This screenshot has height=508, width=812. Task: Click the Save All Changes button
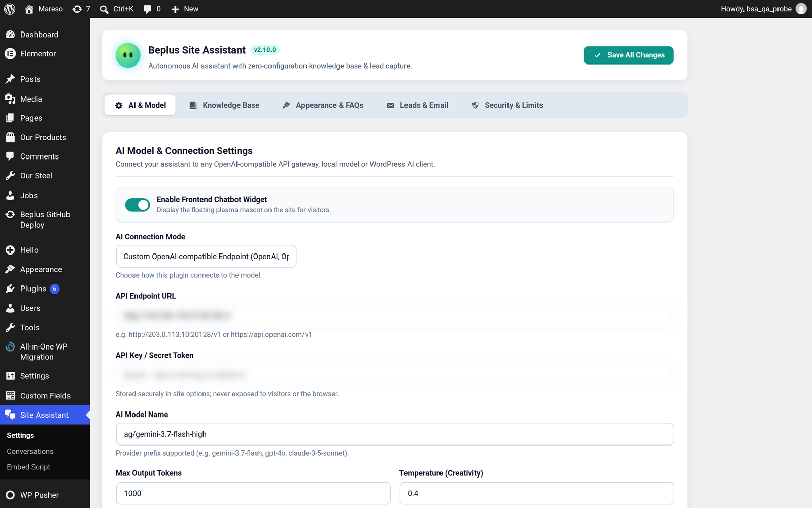(629, 55)
